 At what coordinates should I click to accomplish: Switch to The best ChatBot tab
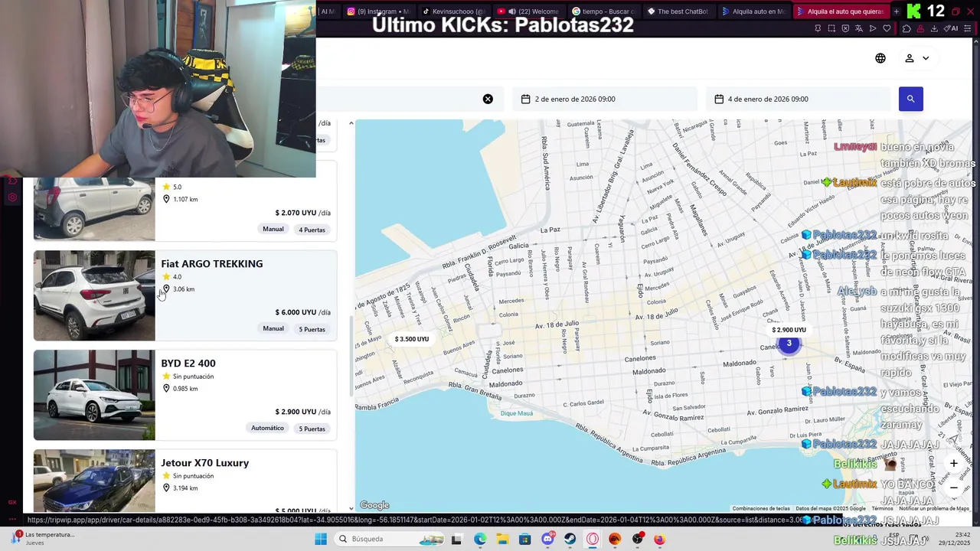point(678,11)
